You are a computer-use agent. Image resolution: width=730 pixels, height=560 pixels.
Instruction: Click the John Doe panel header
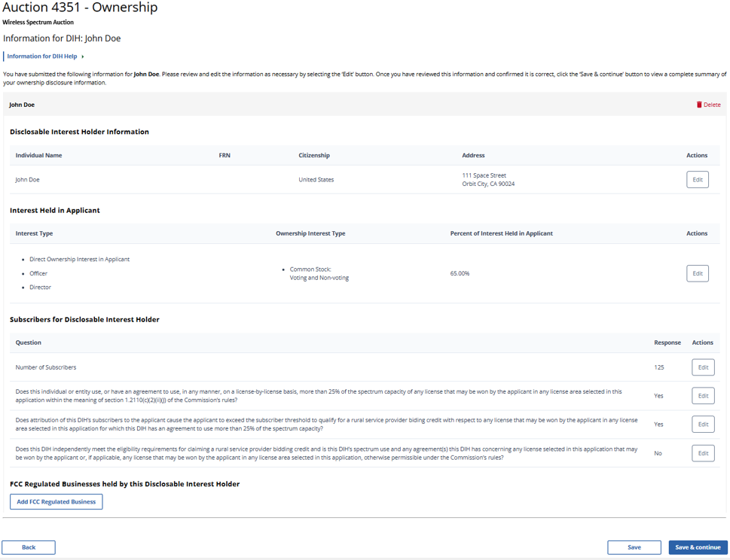(x=22, y=105)
